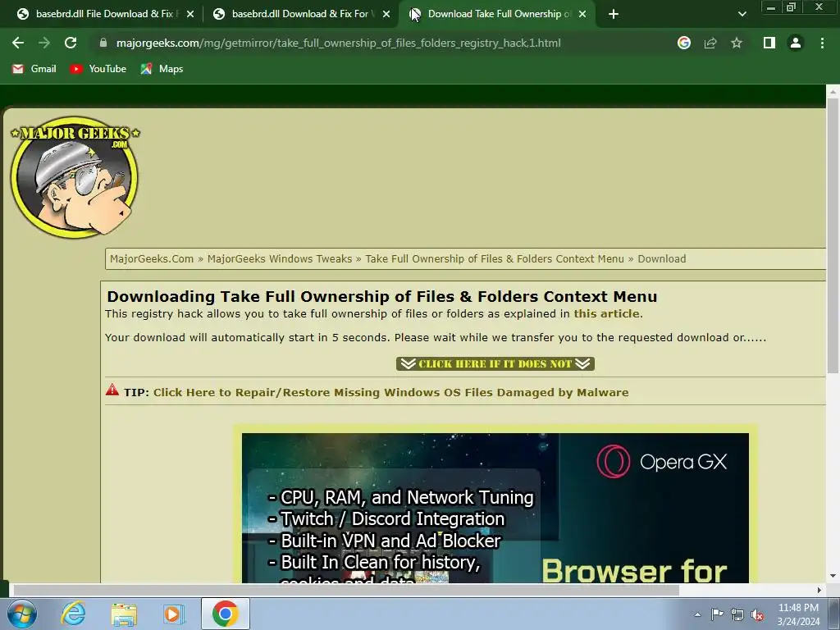
Task: Open a new browser tab
Action: 614,14
